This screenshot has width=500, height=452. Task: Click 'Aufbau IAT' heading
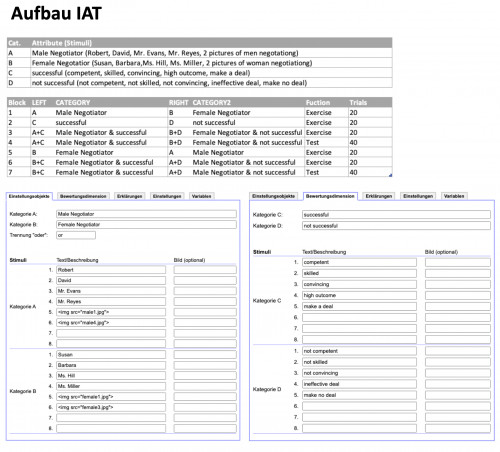(x=56, y=14)
